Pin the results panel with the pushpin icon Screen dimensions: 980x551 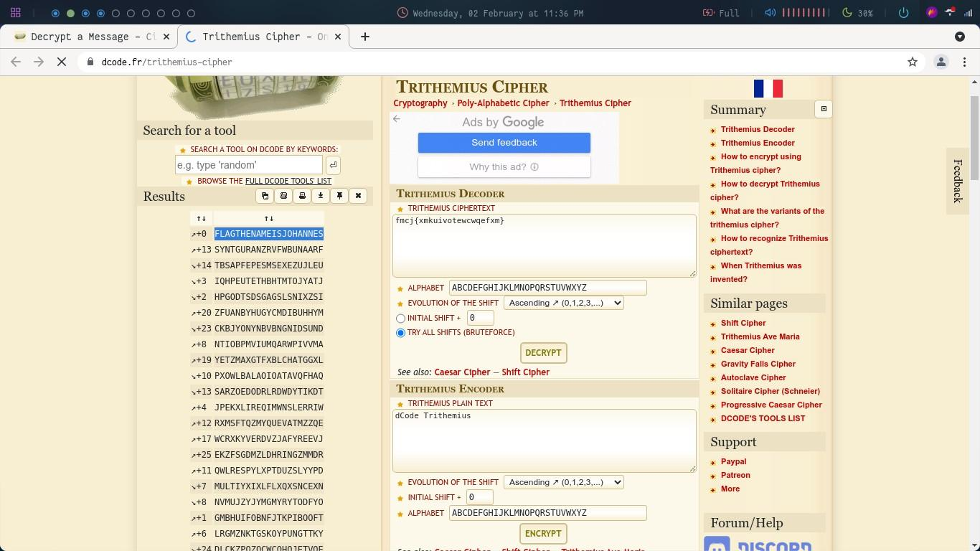(x=339, y=196)
